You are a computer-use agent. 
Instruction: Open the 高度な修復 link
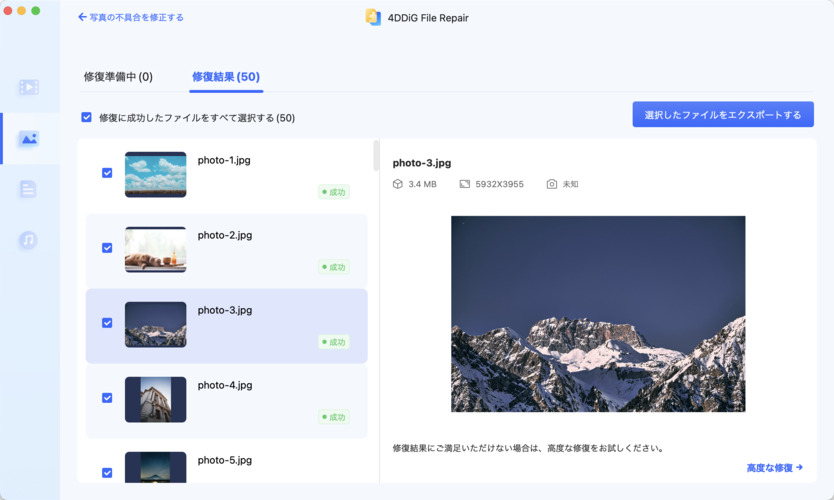774,468
